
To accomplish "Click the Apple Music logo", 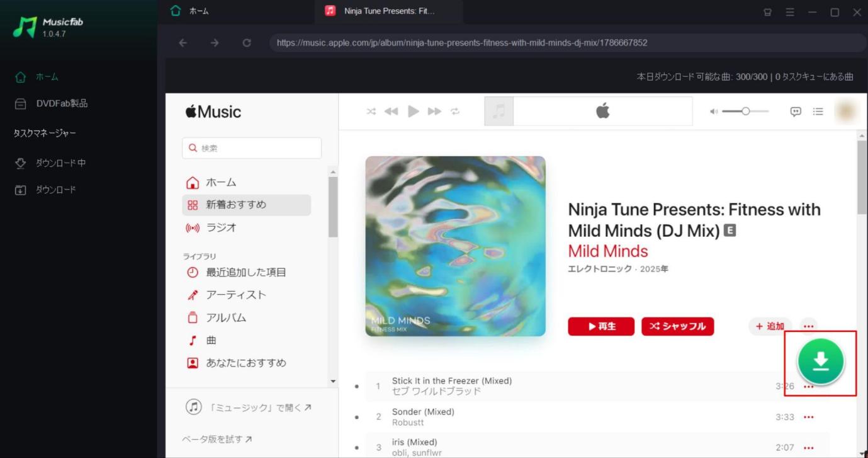I will click(x=213, y=112).
